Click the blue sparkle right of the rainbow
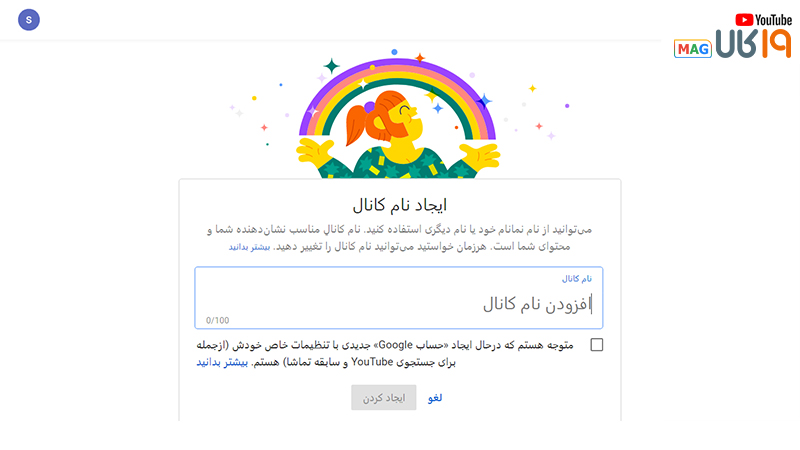The image size is (800, 450). [484, 100]
